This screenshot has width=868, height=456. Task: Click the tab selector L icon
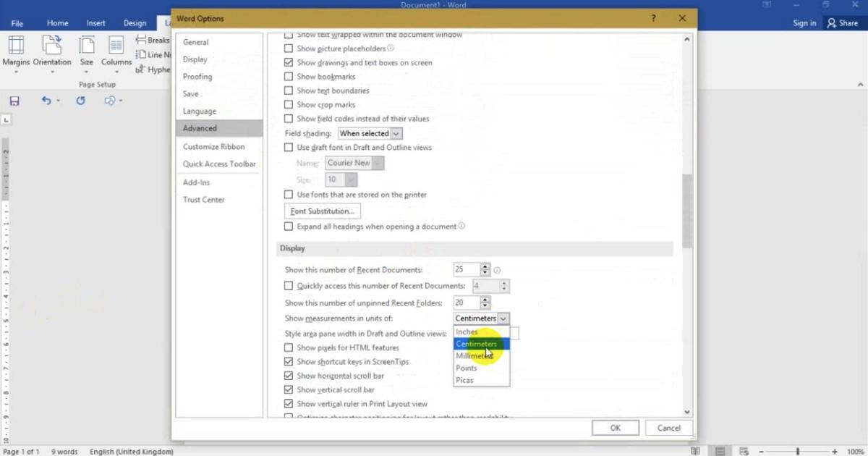point(7,119)
